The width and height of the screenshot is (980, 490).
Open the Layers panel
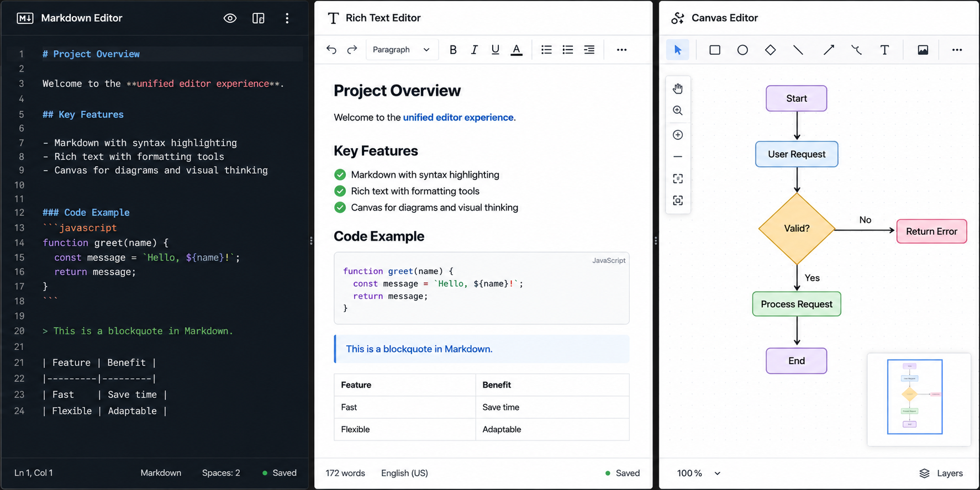(x=941, y=473)
